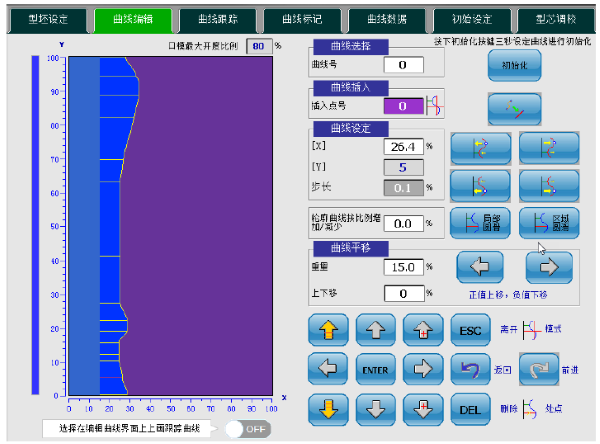Click the purple 插入点号 insert point field

403,105
